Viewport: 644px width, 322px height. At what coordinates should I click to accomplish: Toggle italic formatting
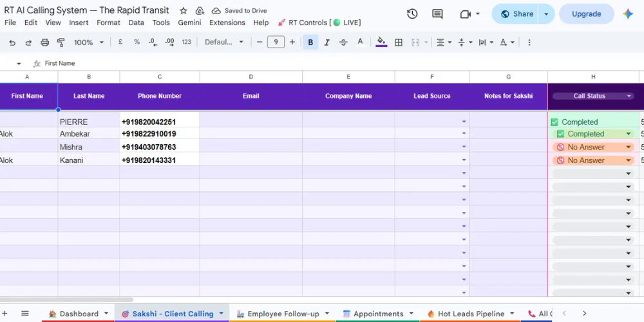click(327, 43)
